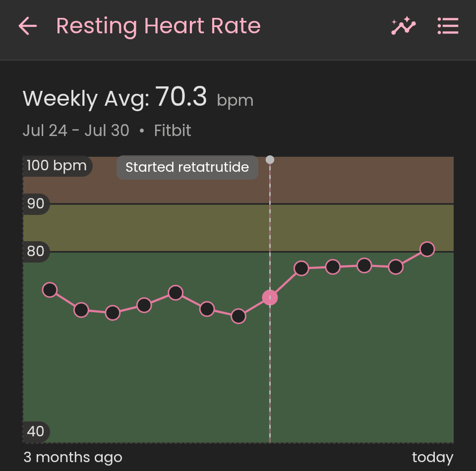Select the leftmost data point on chart
476x471 pixels.
point(50,290)
